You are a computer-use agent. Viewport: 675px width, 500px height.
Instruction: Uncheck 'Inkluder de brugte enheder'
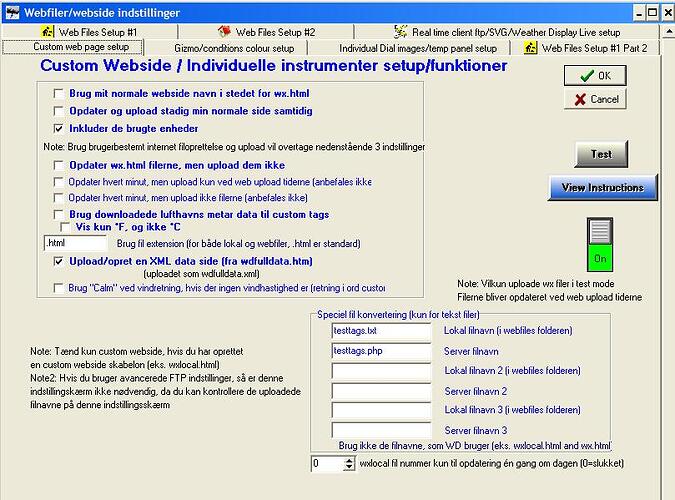[58, 128]
